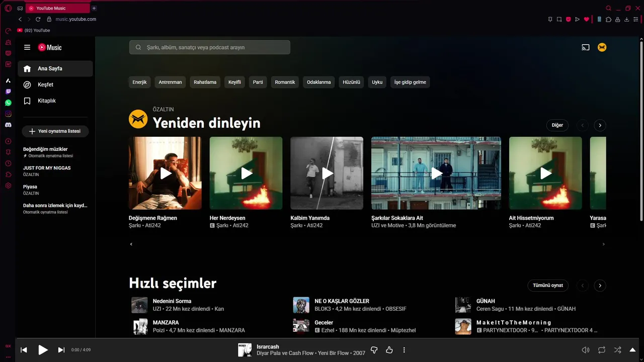Open more options for Israrcash in player
The image size is (644, 362).
404,350
